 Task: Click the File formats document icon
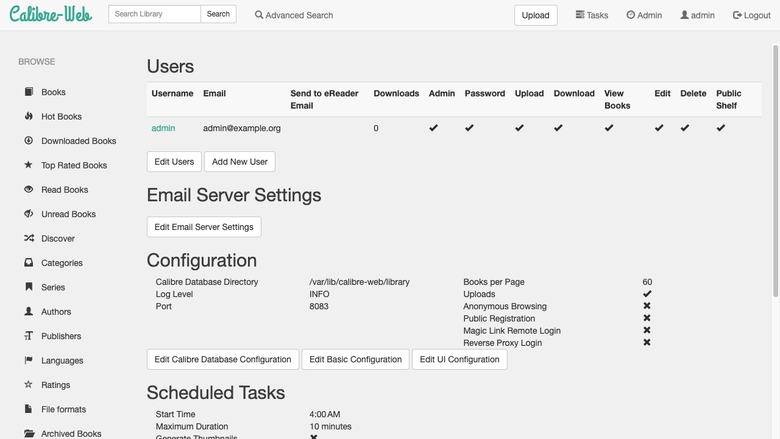[x=29, y=409]
